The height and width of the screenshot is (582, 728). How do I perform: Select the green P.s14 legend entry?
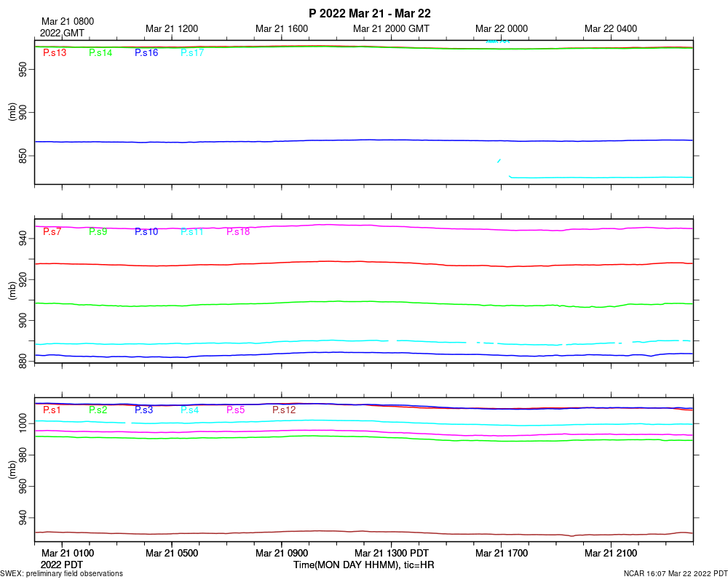pos(100,53)
